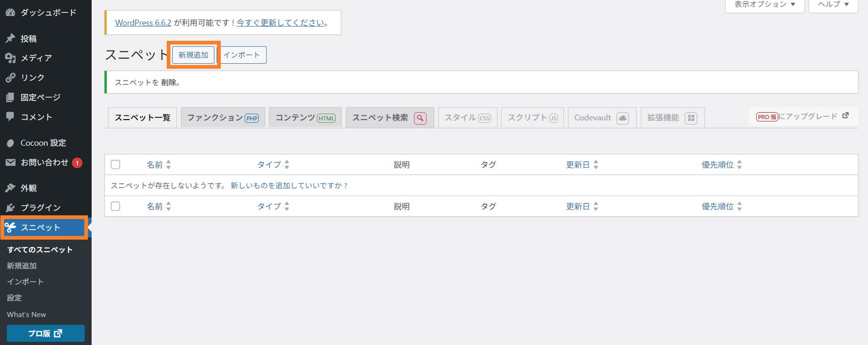Sort by タイプ in the header row
The width and height of the screenshot is (868, 345).
pyautogui.click(x=273, y=164)
